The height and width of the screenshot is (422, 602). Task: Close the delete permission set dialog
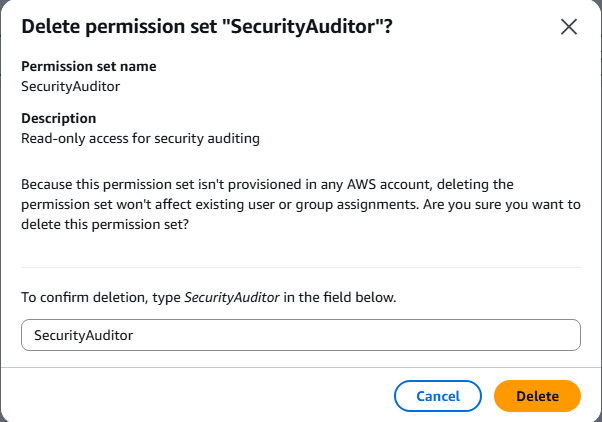pyautogui.click(x=569, y=27)
